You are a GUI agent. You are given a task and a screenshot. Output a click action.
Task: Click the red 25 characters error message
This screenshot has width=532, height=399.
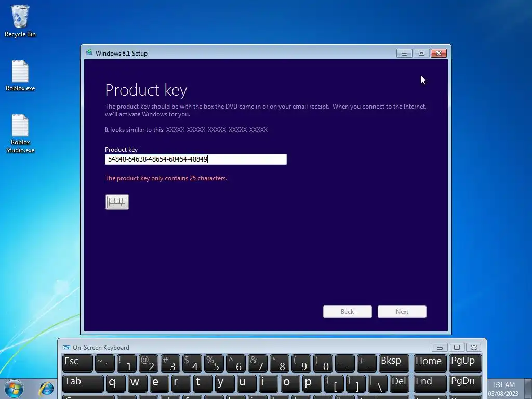(166, 178)
